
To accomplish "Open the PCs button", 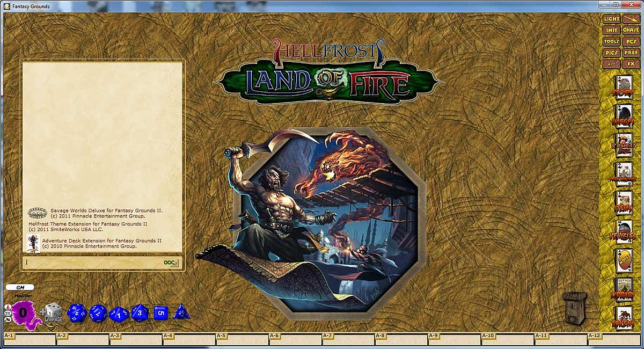I will pos(631,41).
